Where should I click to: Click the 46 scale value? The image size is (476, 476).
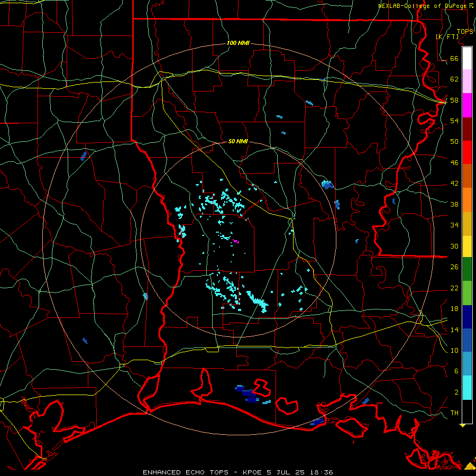pyautogui.click(x=454, y=162)
